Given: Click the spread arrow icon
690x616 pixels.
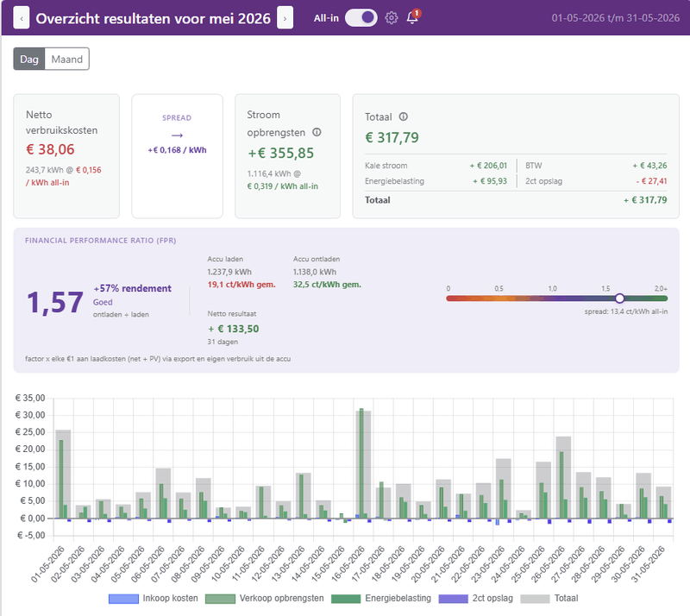Looking at the screenshot, I should tap(177, 135).
